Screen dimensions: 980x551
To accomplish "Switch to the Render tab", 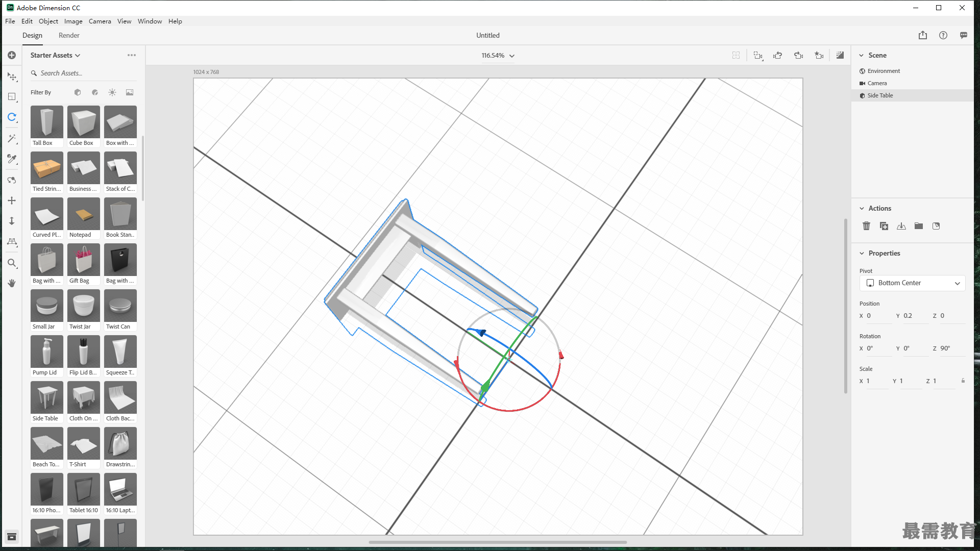I will (69, 35).
